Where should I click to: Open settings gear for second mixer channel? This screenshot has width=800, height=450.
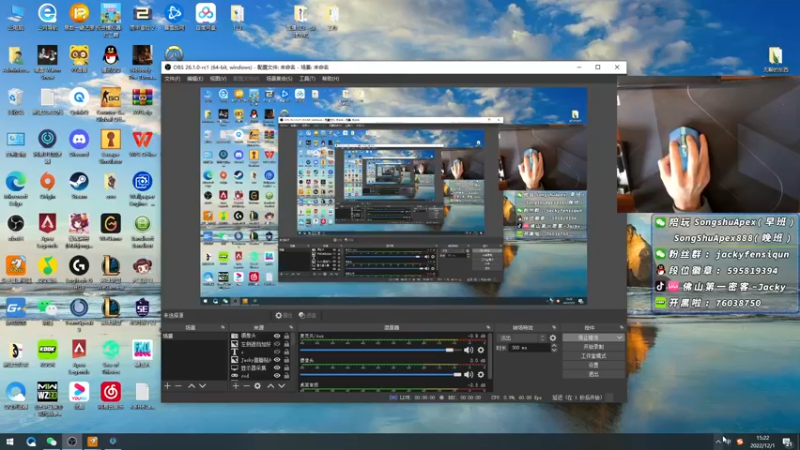[481, 375]
